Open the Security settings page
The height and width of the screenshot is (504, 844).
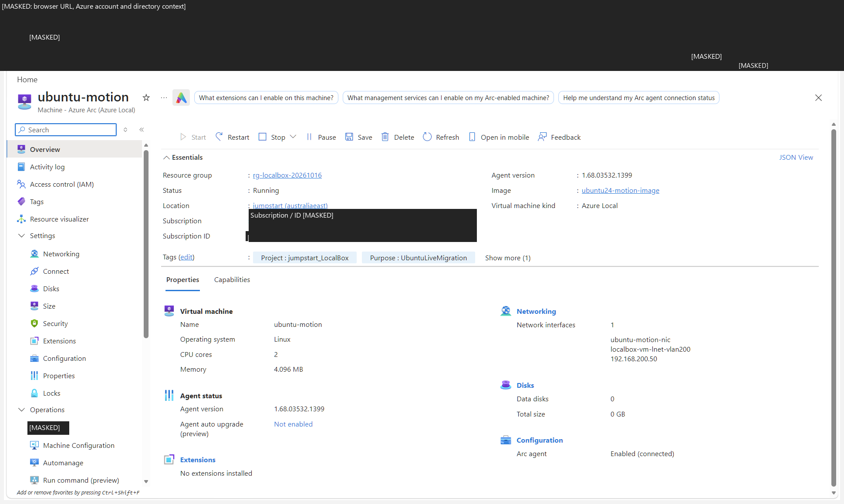[55, 323]
